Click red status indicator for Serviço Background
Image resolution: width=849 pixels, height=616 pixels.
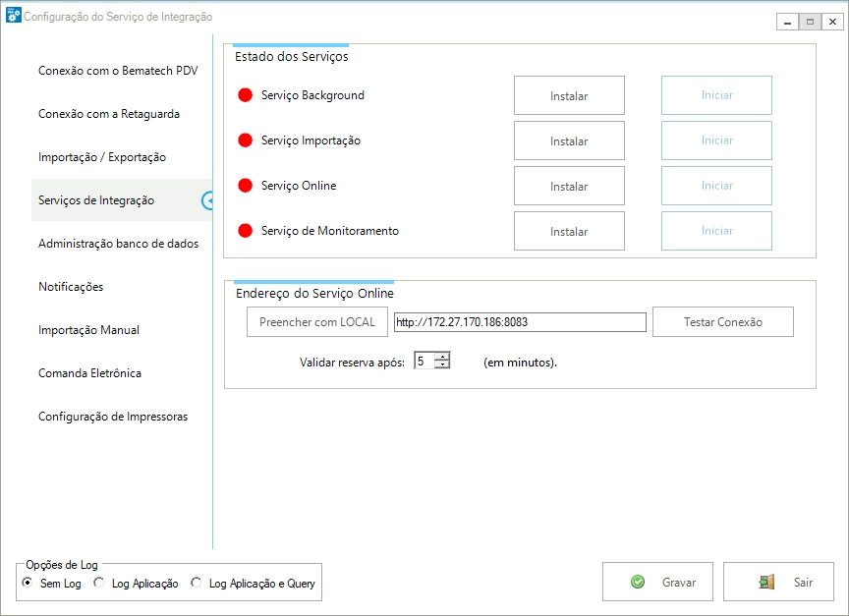(246, 95)
